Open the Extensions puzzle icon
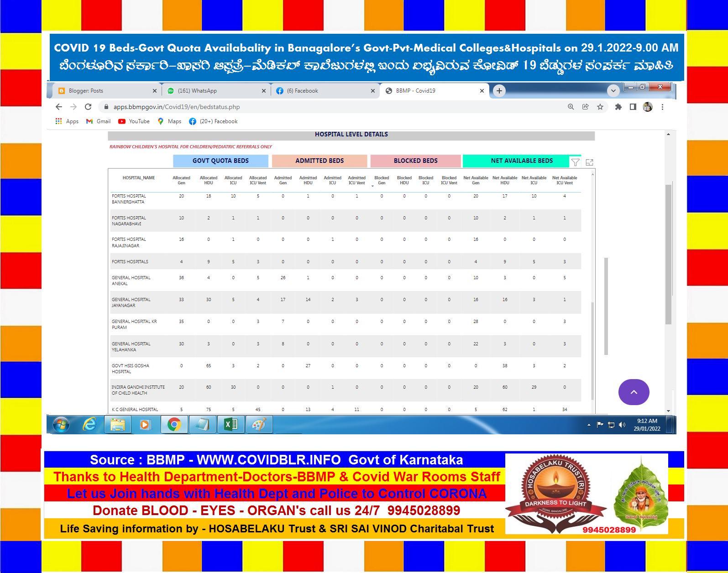The height and width of the screenshot is (573, 728). click(x=618, y=107)
